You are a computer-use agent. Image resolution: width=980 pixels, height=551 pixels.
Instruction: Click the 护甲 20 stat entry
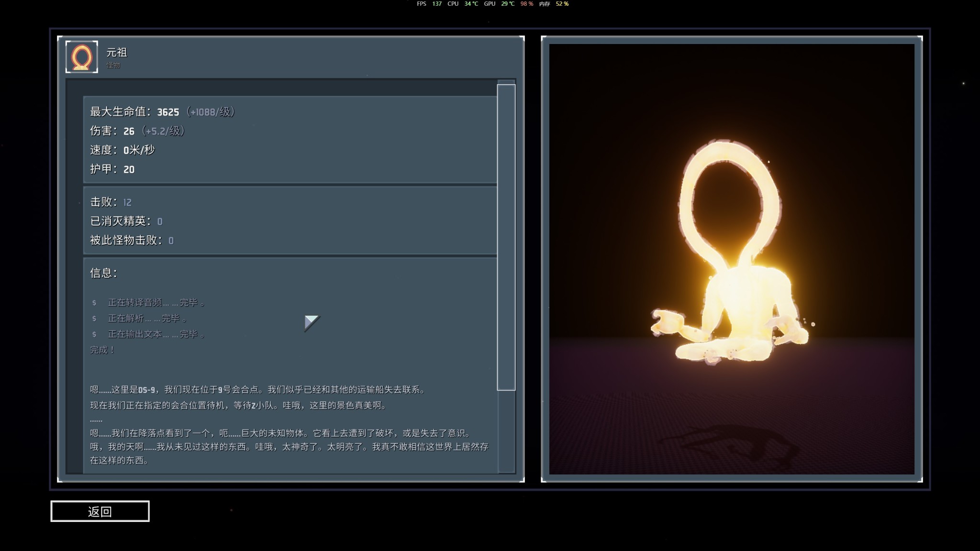[112, 169]
